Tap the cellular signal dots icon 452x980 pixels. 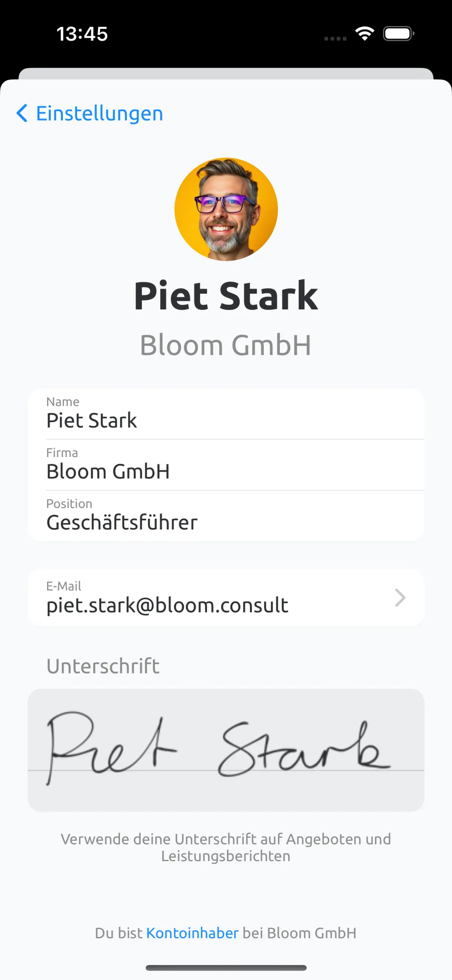coord(335,39)
